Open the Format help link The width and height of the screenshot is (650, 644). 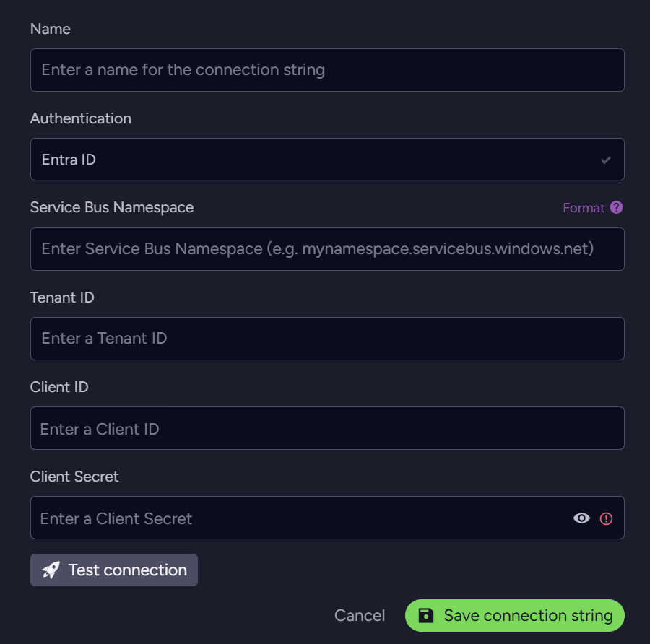[584, 208]
